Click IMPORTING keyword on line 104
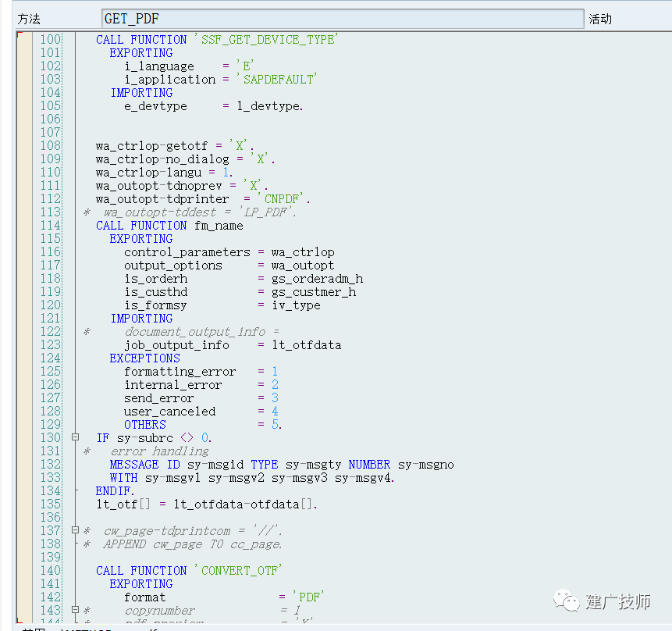 pyautogui.click(x=141, y=93)
